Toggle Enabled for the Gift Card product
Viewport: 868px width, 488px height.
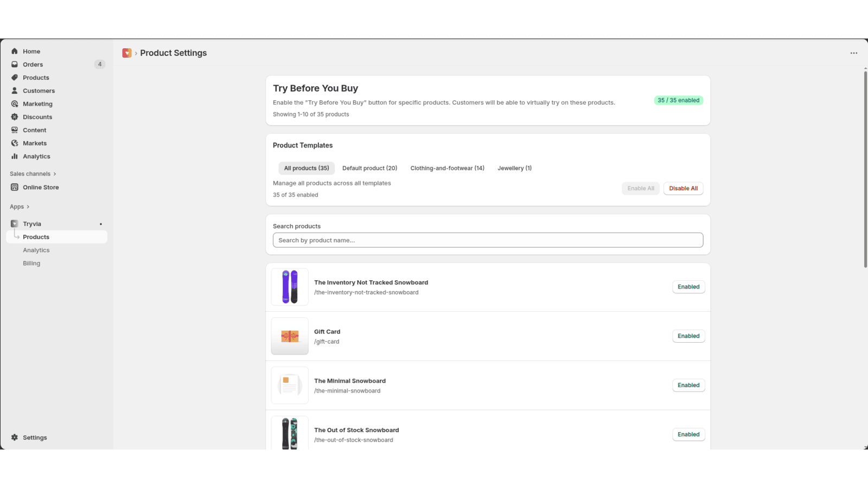(688, 336)
